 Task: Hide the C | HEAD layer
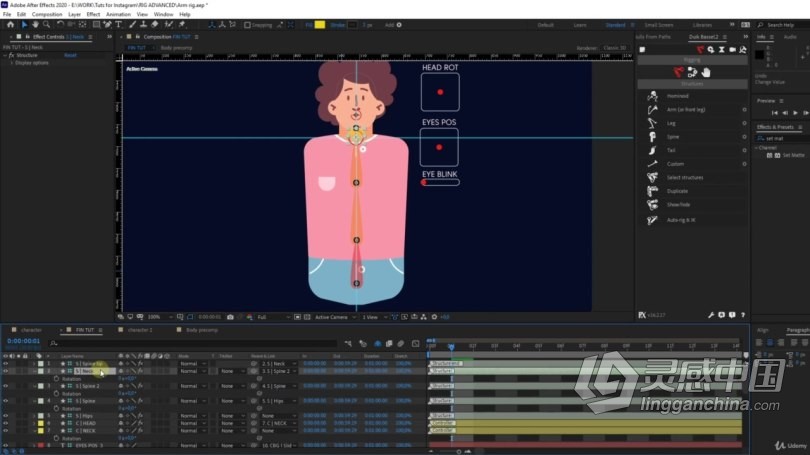[6, 423]
